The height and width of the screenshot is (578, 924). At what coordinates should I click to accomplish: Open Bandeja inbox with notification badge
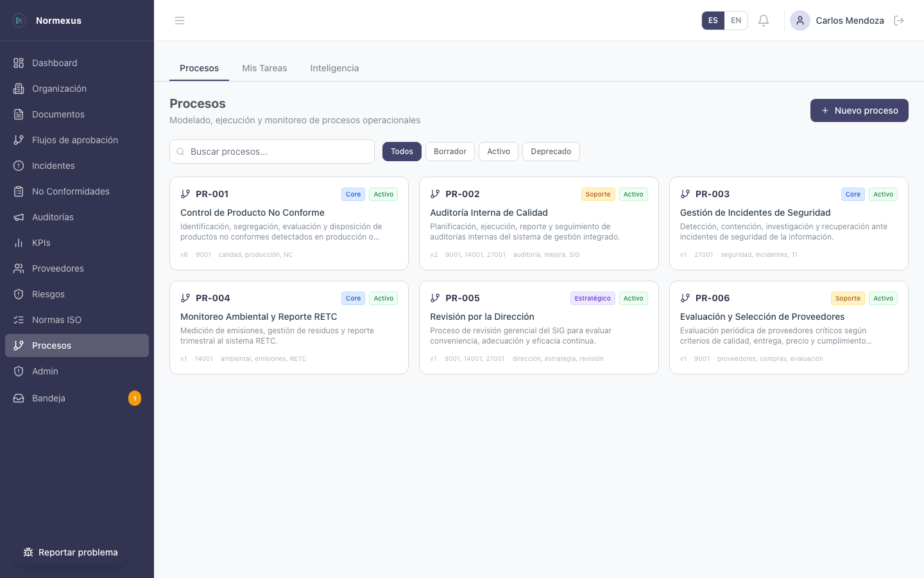coord(49,398)
